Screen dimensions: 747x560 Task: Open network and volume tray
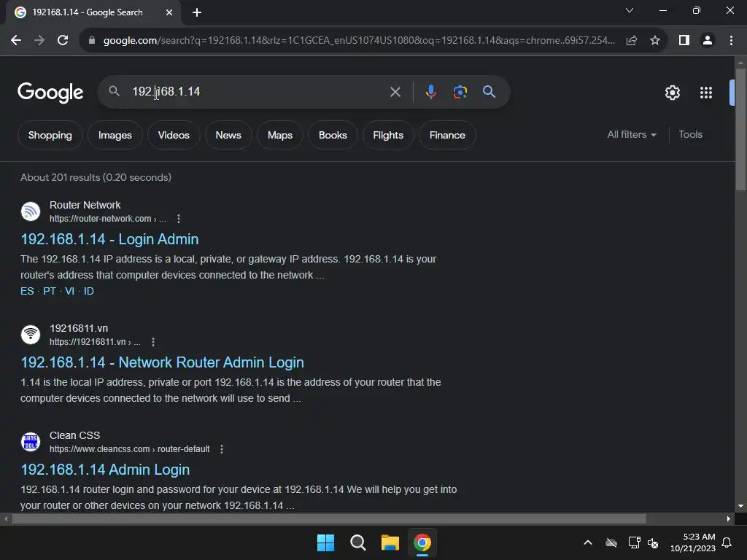pos(643,542)
